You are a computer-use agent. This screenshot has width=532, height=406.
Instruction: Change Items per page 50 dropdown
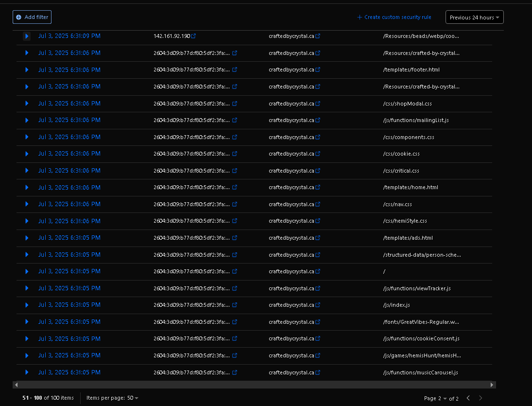pyautogui.click(x=133, y=398)
